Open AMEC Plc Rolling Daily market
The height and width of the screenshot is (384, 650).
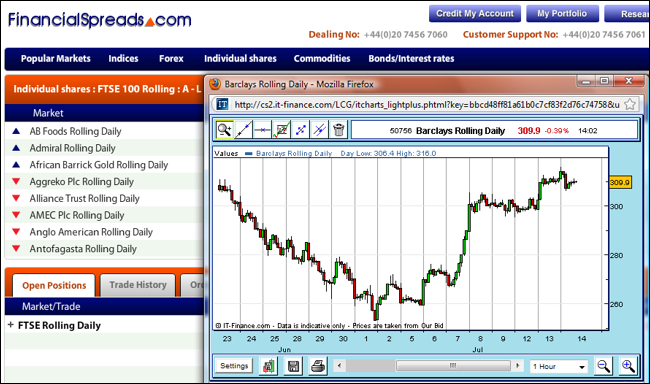tap(77, 215)
